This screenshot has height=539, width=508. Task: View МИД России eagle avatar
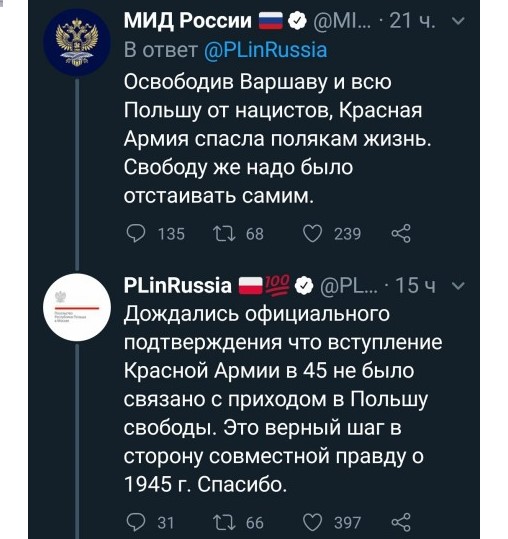77,43
